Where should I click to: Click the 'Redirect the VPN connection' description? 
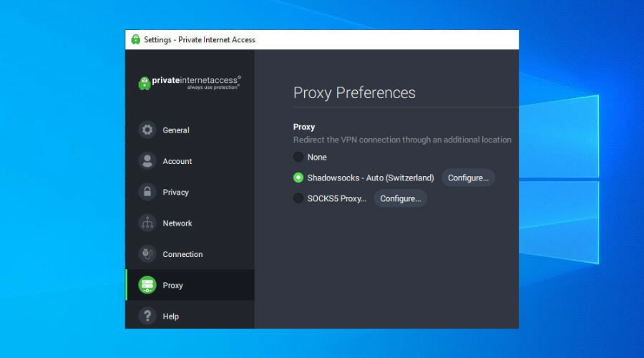coord(402,140)
